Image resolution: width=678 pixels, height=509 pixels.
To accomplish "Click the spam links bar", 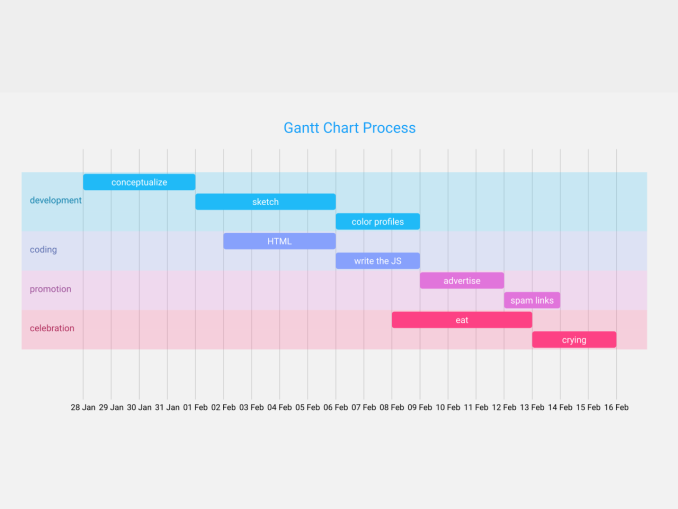I will 531,300.
